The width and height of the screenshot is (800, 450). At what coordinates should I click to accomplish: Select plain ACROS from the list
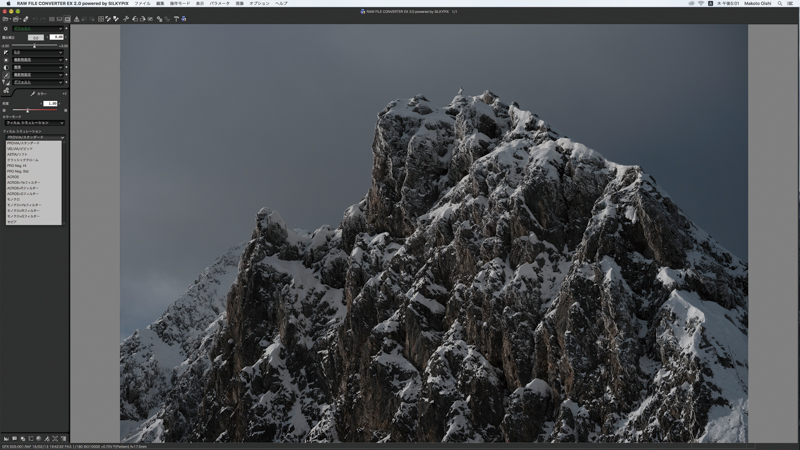click(x=34, y=177)
